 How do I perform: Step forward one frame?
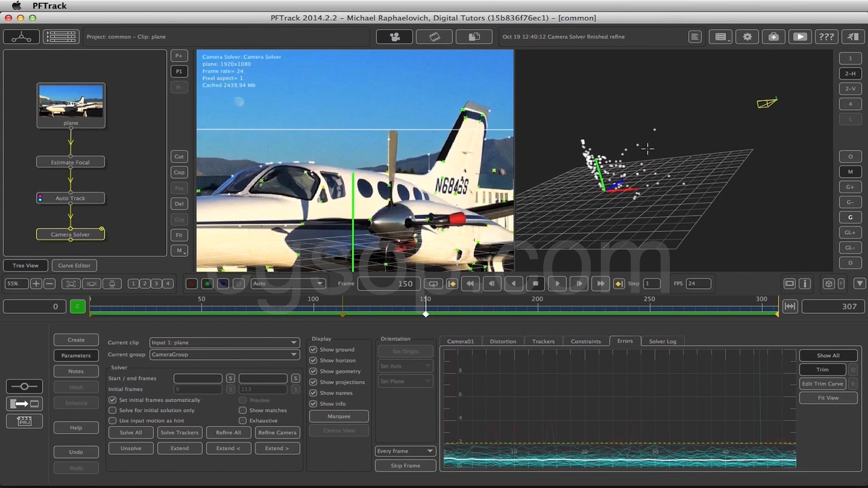tap(578, 283)
